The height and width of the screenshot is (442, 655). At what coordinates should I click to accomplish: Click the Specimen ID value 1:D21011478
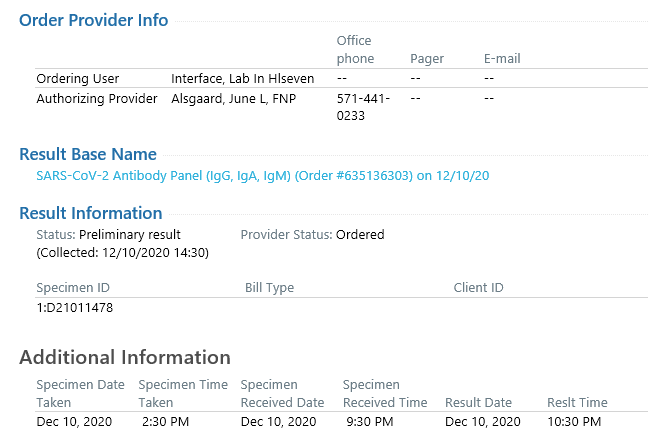tap(74, 308)
